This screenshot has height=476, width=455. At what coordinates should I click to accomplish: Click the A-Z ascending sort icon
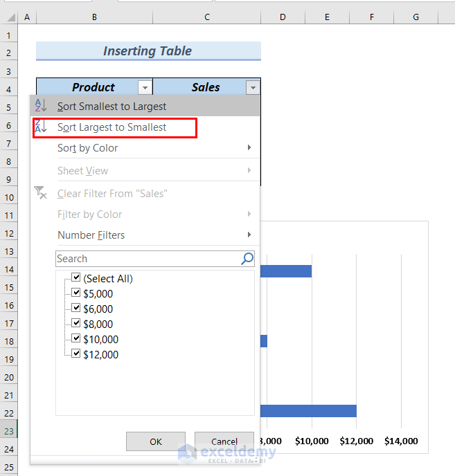click(41, 106)
